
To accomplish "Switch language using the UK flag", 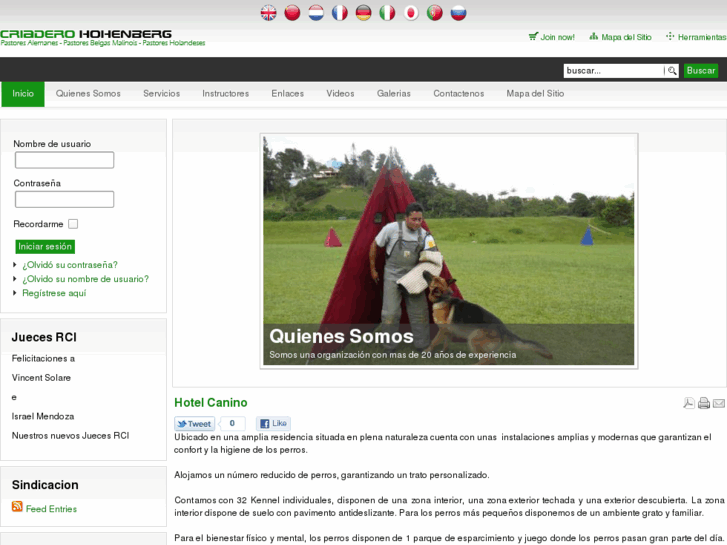I will [268, 13].
